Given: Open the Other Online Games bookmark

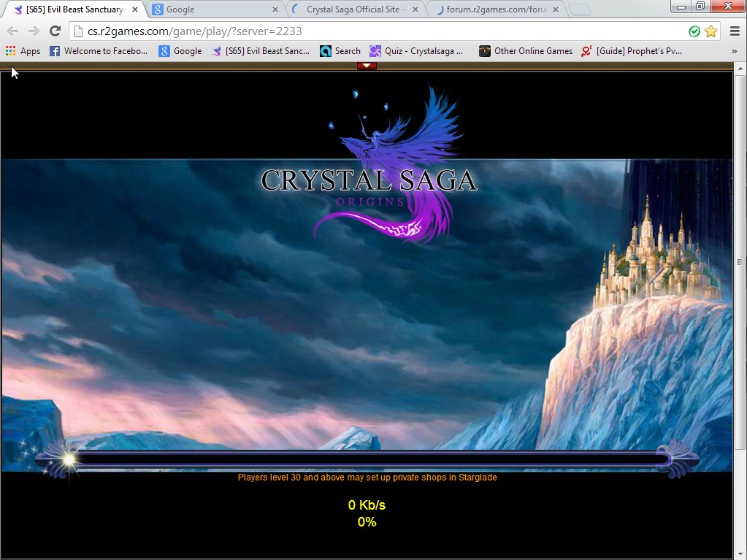Looking at the screenshot, I should (526, 51).
